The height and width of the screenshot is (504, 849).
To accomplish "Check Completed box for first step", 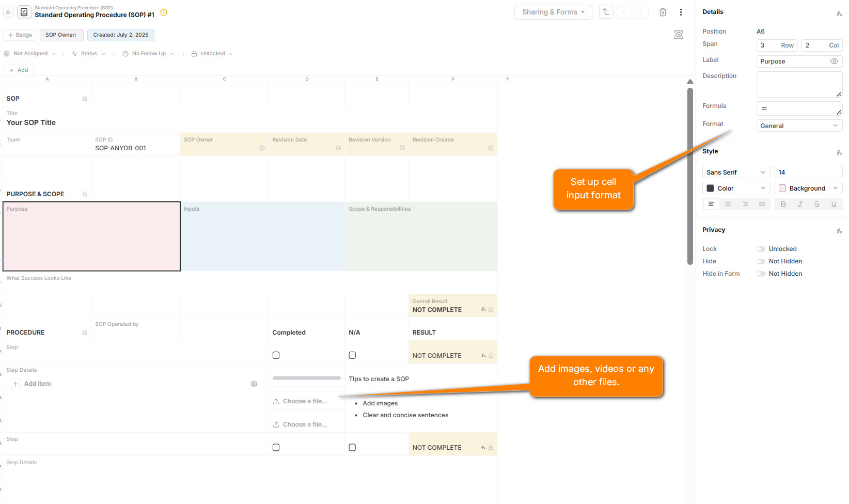I will point(276,355).
